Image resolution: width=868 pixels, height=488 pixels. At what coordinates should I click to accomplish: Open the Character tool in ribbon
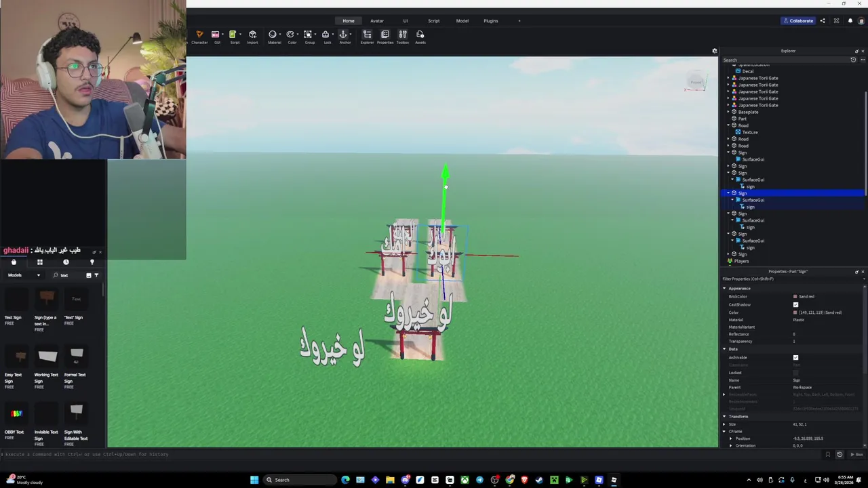pyautogui.click(x=199, y=37)
